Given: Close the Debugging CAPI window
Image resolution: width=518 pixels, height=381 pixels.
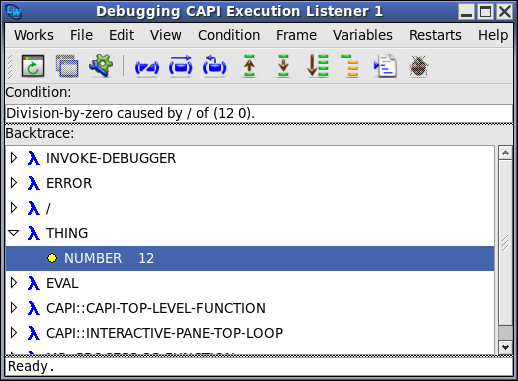Looking at the screenshot, I should click(505, 12).
